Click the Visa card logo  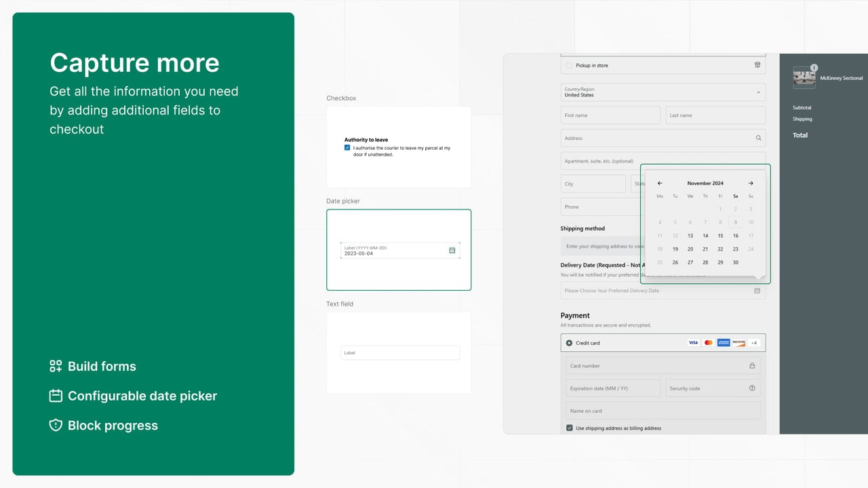693,343
